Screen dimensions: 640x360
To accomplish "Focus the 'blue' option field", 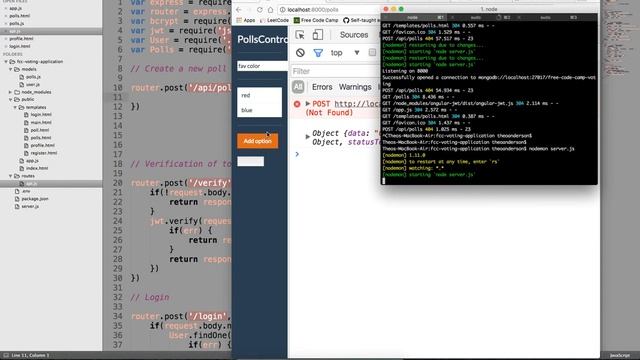I will 260,110.
